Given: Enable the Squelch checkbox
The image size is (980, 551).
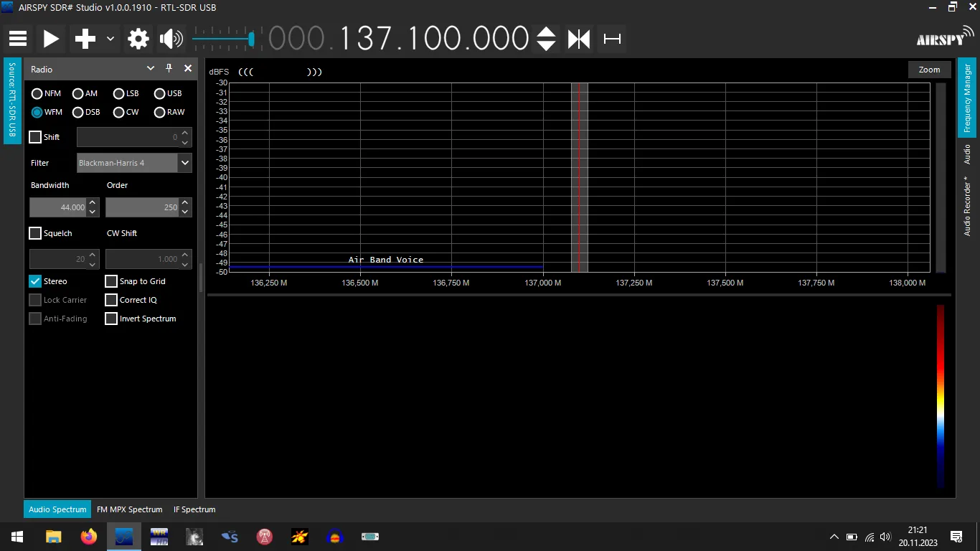Looking at the screenshot, I should [x=35, y=233].
